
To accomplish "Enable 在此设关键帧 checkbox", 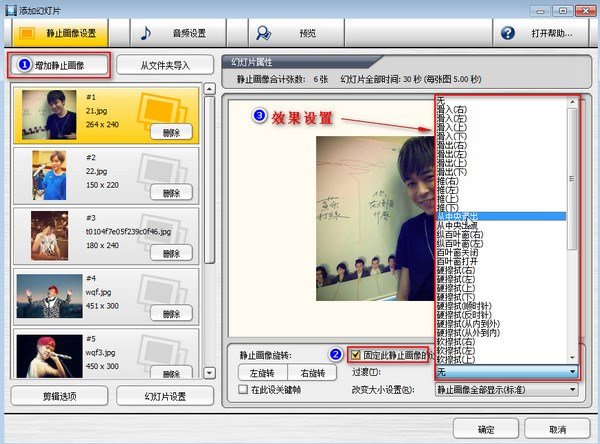I will pos(243,390).
